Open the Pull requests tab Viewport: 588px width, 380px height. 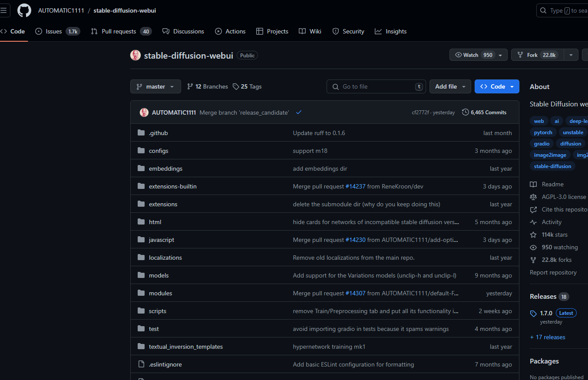tap(121, 31)
